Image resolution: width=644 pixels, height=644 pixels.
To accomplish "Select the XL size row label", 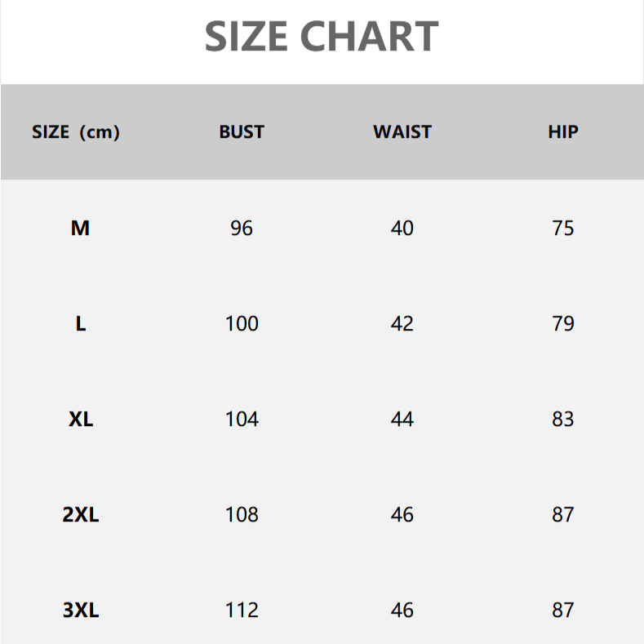I will [80, 420].
